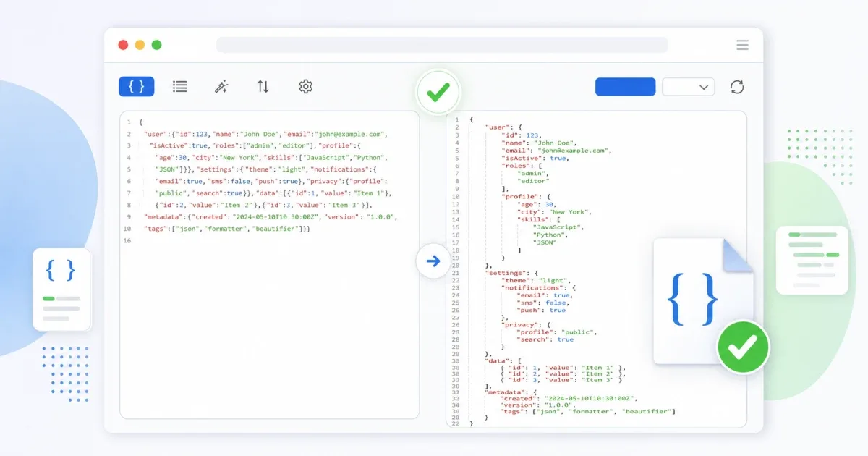Click output line "user": {
The height and width of the screenshot is (456, 868).
click(504, 127)
